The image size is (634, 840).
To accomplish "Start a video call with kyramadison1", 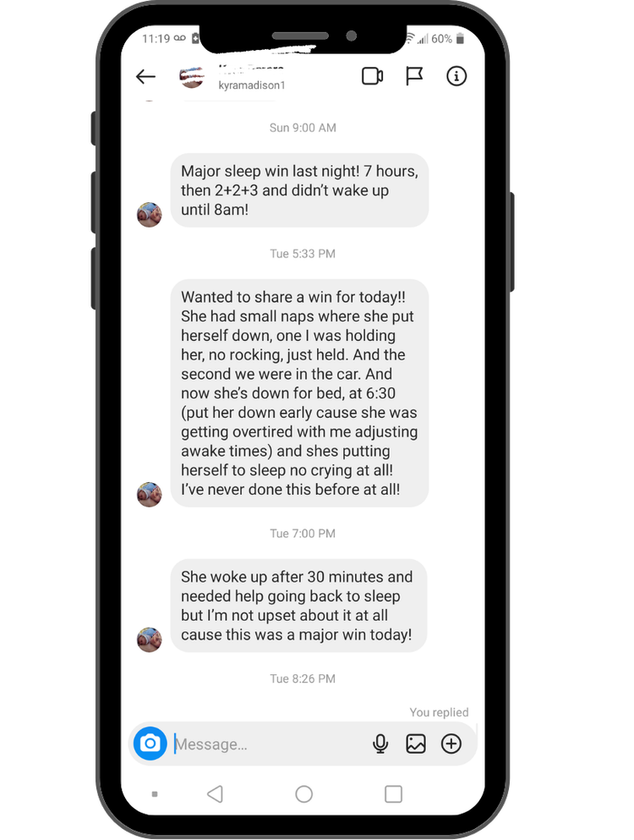I will tap(372, 76).
